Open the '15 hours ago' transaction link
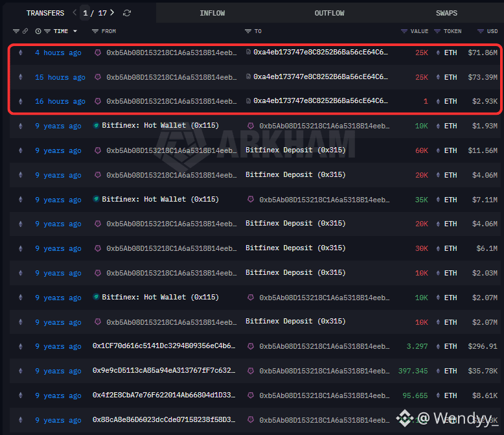Image resolution: width=504 pixels, height=435 pixels. click(60, 77)
